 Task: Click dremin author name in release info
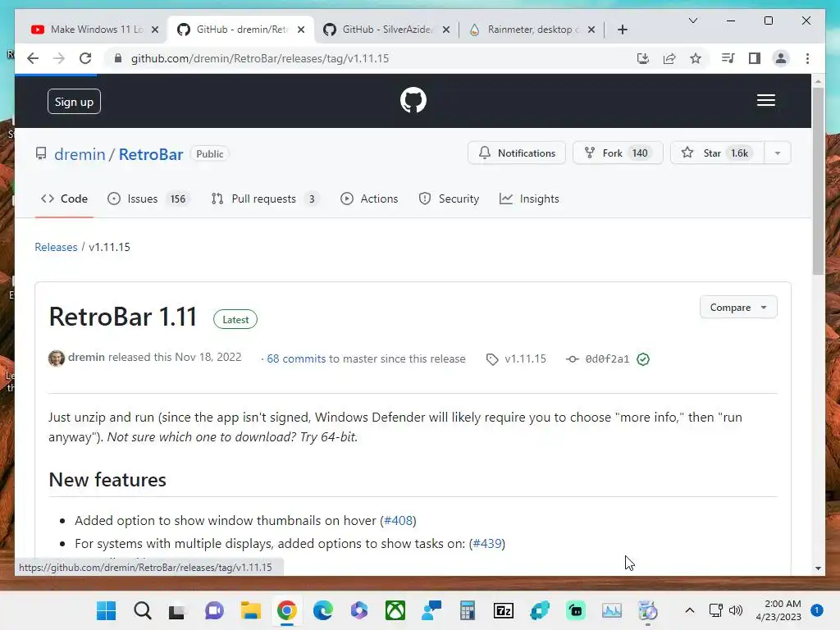tap(86, 358)
